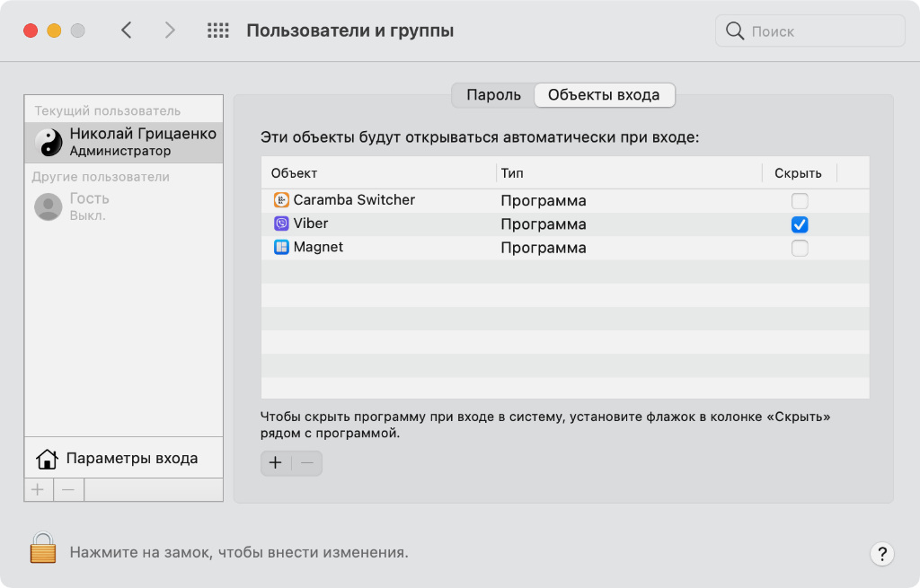Click the lock icon to allow changes
The height and width of the screenshot is (588, 920).
pos(42,548)
